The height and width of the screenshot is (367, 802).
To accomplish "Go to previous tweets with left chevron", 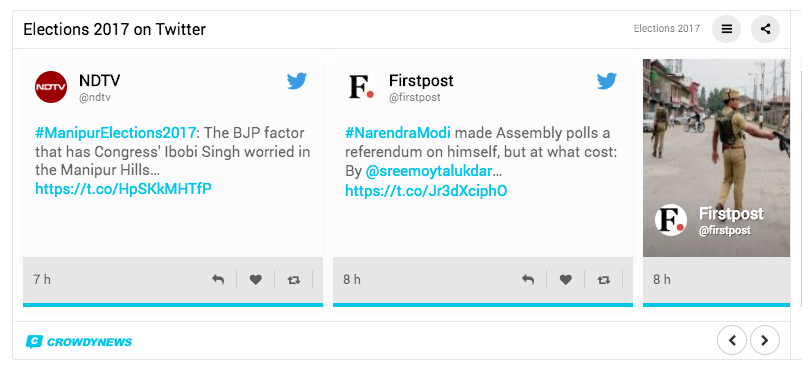I will click(732, 340).
